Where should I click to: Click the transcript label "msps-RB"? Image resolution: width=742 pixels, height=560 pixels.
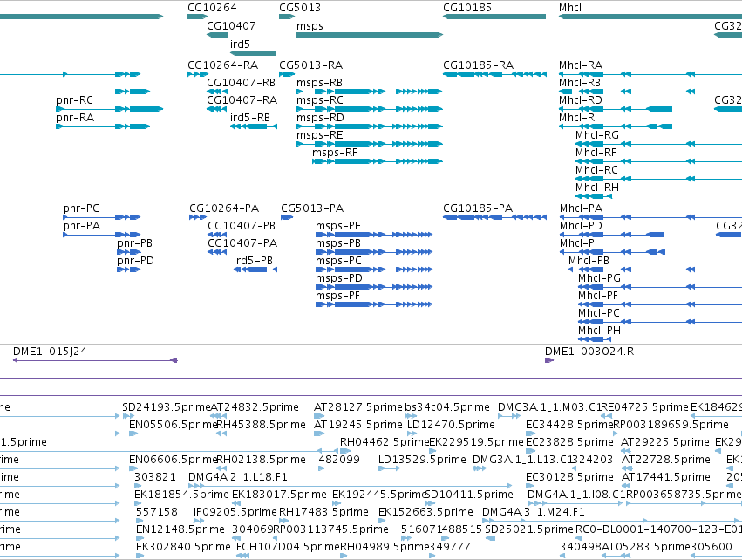tap(319, 83)
